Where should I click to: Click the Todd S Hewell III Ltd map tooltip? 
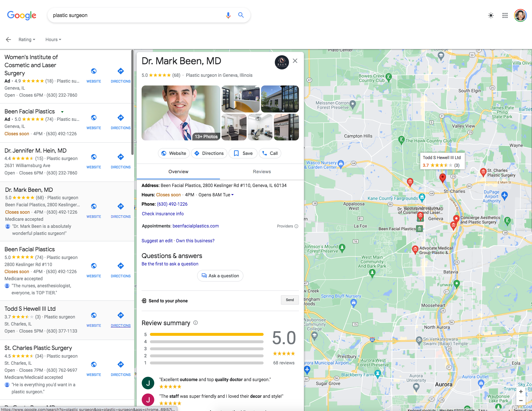pyautogui.click(x=442, y=161)
